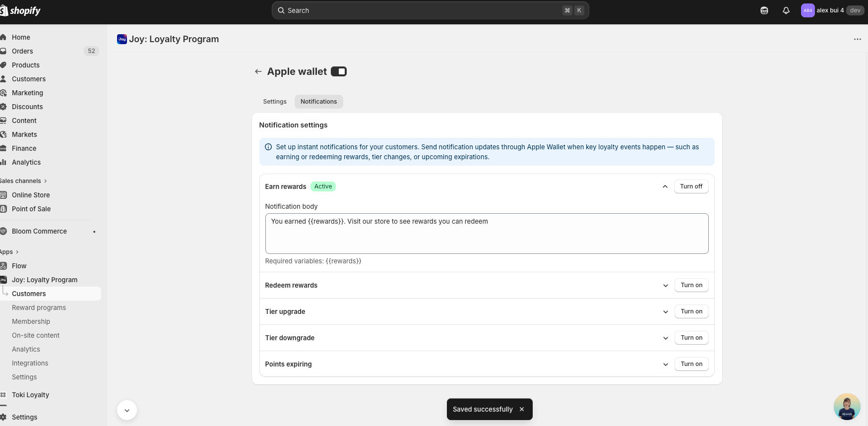Open On-site content in Joy submenu

point(36,335)
